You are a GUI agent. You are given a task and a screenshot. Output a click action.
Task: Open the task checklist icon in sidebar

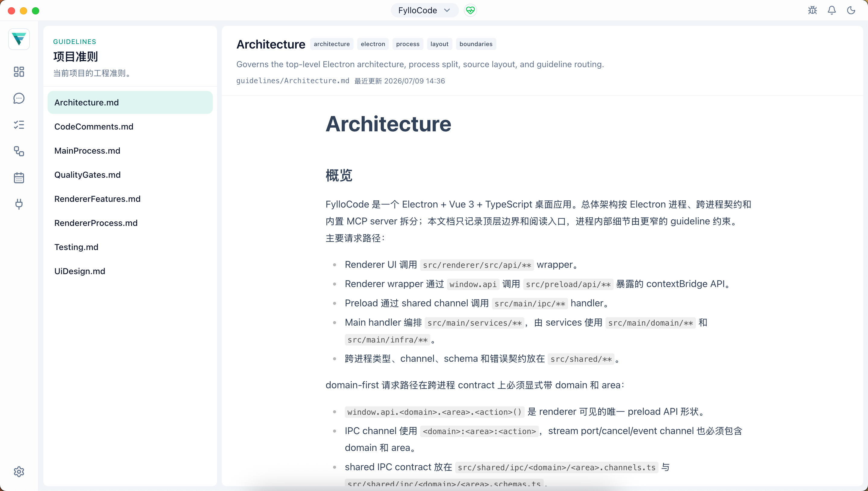click(19, 125)
